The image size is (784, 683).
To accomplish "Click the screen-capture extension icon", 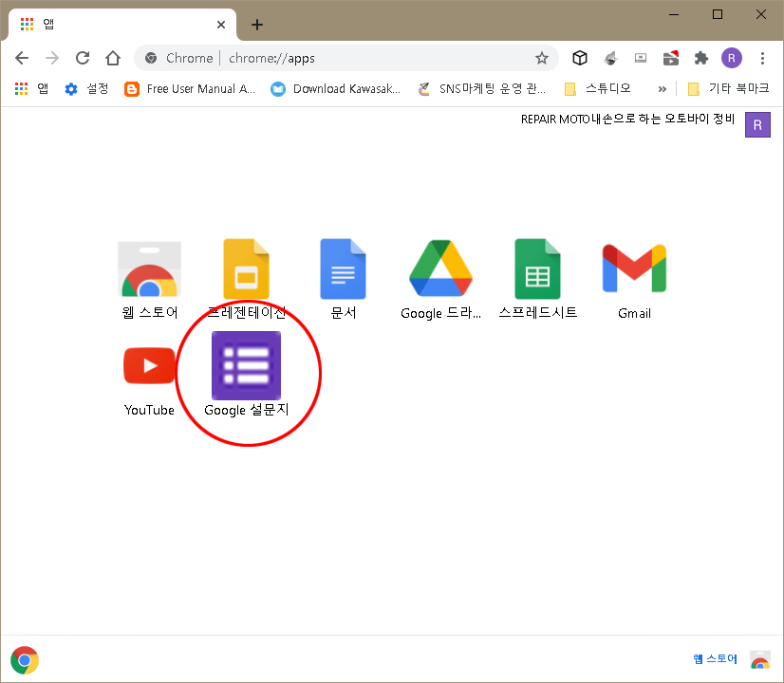I will tap(641, 58).
